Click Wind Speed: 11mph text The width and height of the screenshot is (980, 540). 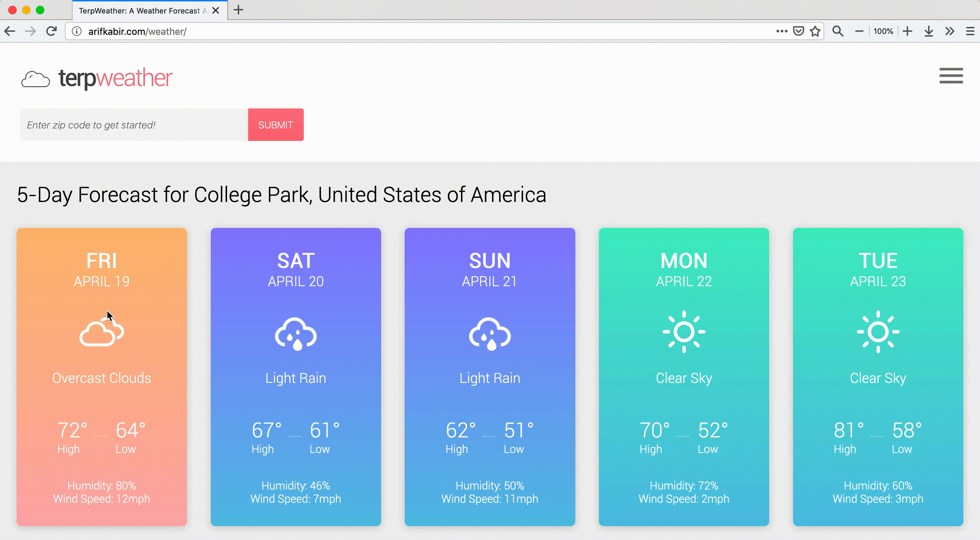point(490,499)
